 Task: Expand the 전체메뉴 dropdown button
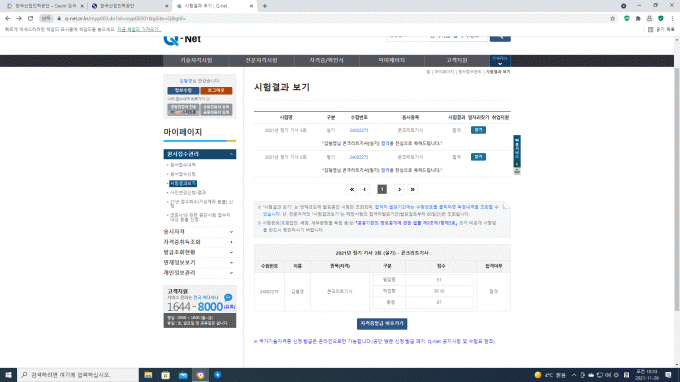tap(500, 61)
